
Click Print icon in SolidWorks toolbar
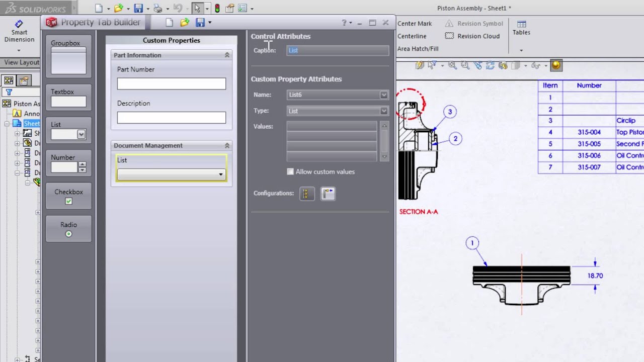158,8
